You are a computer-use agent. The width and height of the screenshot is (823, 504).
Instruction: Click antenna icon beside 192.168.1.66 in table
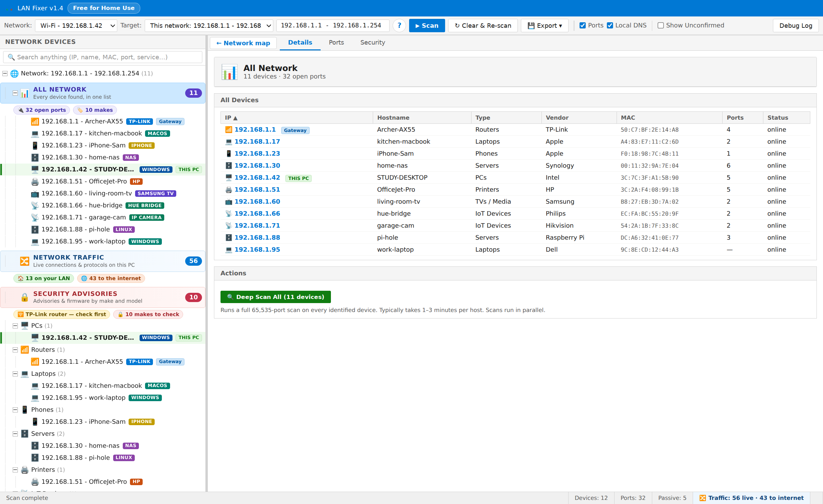coord(229,214)
